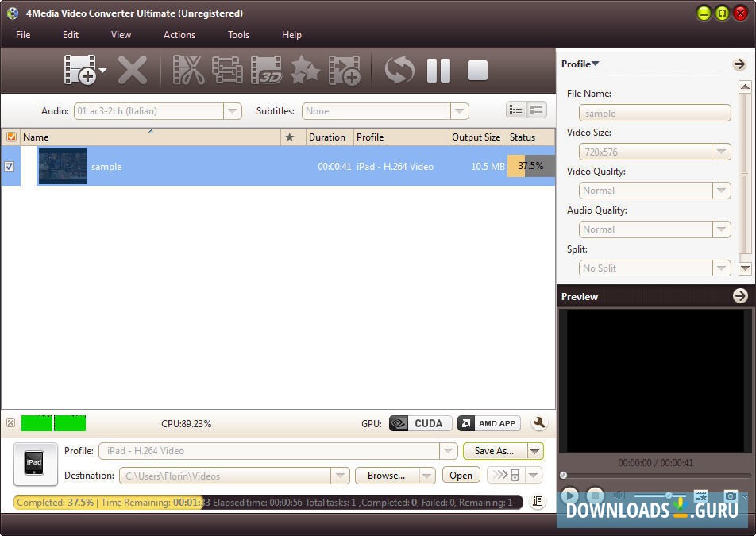Click the sample video thumbnail
The height and width of the screenshot is (536, 756).
[x=62, y=166]
